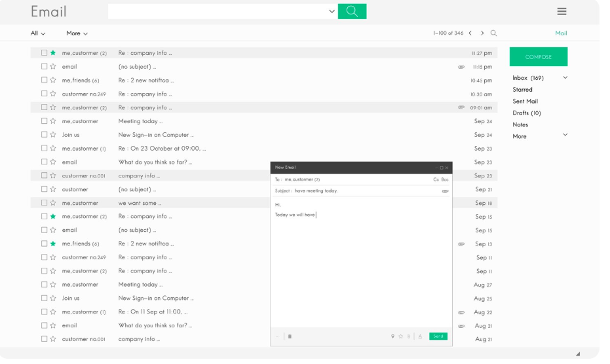Viewport: 610px width, 364px height.
Task: Open the hamburger menu
Action: (x=562, y=11)
